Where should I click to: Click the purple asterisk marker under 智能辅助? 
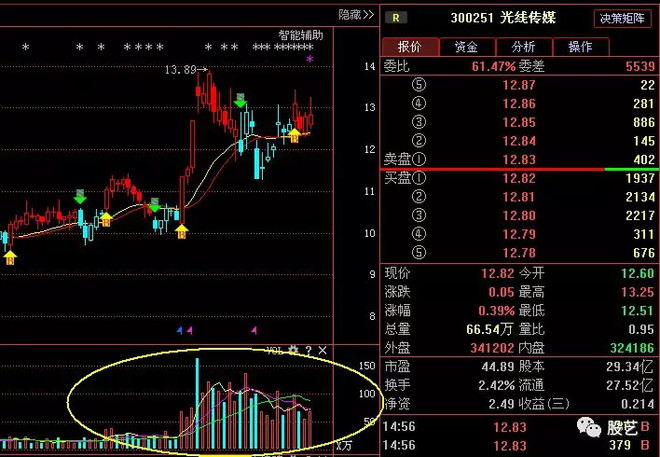[x=310, y=58]
